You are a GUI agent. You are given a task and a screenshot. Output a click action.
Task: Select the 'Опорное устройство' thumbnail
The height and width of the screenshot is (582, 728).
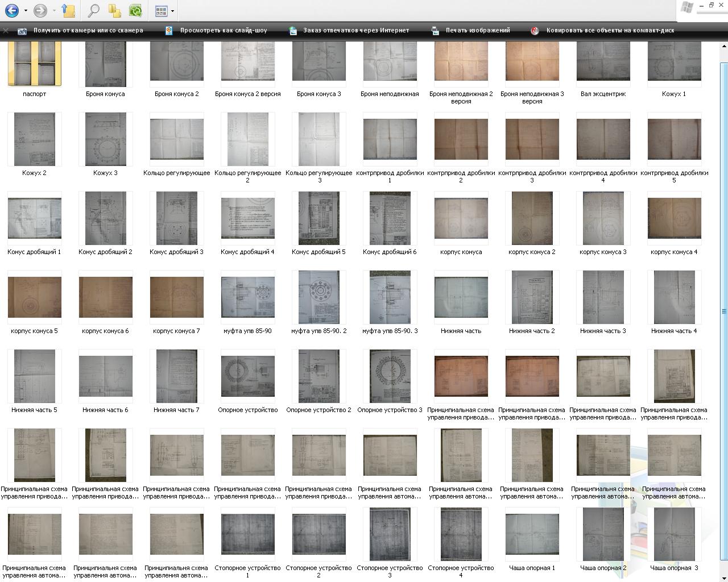tap(247, 376)
